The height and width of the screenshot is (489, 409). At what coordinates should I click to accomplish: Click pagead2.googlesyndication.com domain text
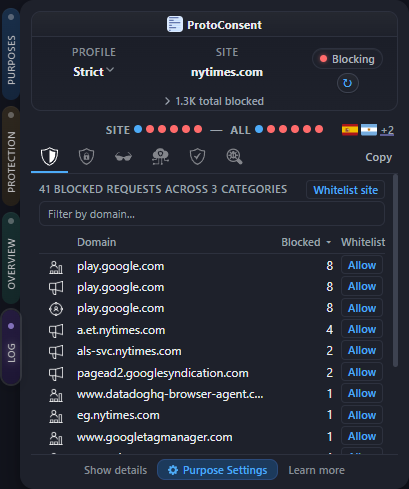tap(163, 373)
